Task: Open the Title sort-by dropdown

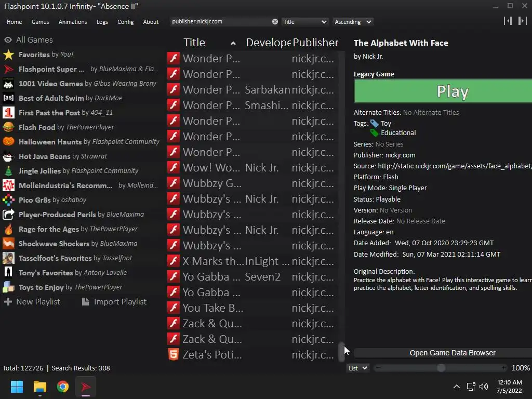Action: [x=304, y=22]
